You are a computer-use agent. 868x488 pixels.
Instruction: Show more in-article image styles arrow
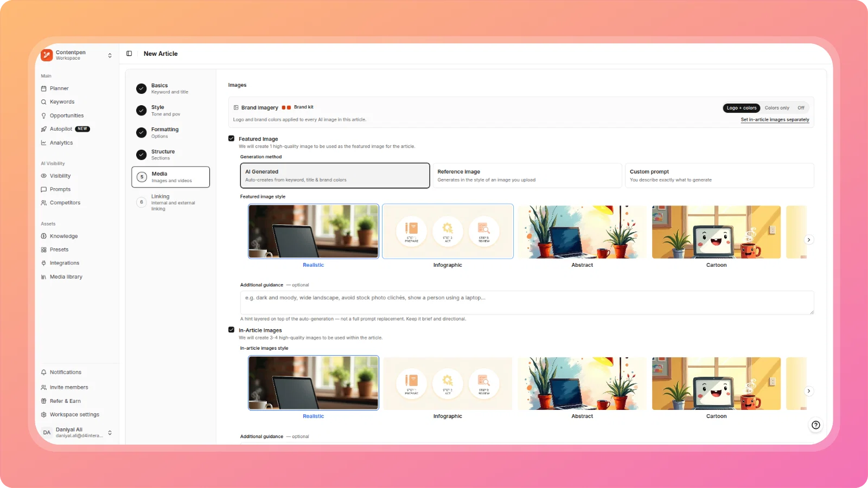click(809, 391)
